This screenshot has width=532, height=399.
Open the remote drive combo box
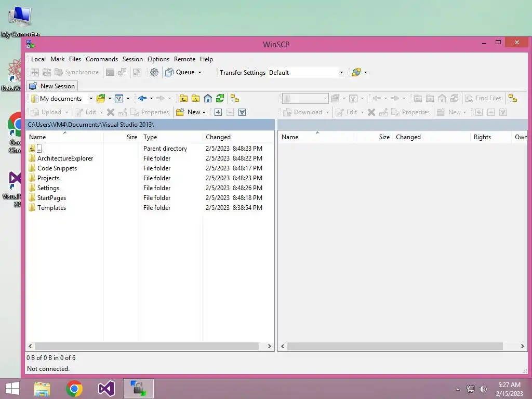click(305, 98)
